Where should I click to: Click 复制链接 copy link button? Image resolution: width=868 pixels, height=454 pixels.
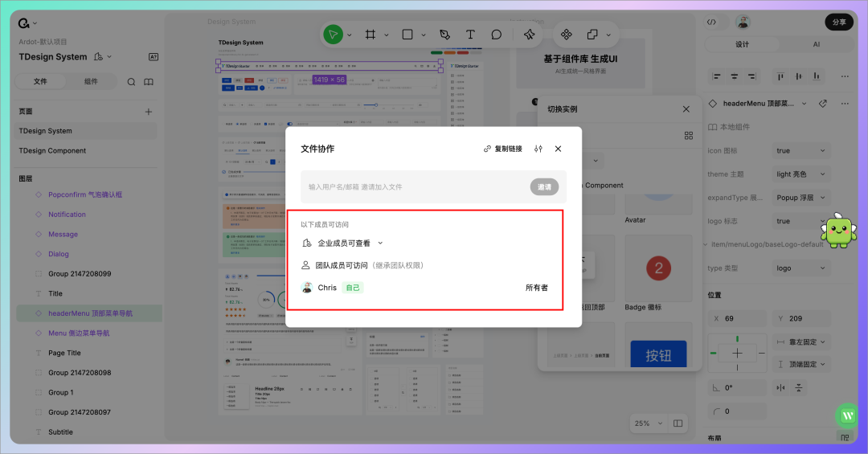502,149
